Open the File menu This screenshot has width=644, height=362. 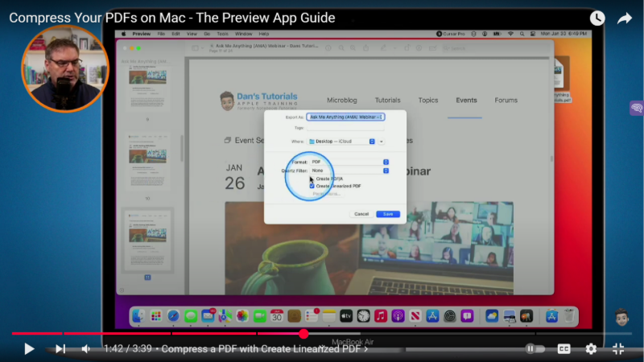tap(161, 34)
